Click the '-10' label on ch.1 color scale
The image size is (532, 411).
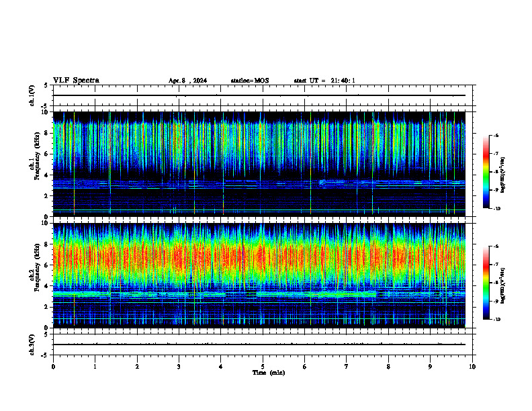[x=496, y=209]
